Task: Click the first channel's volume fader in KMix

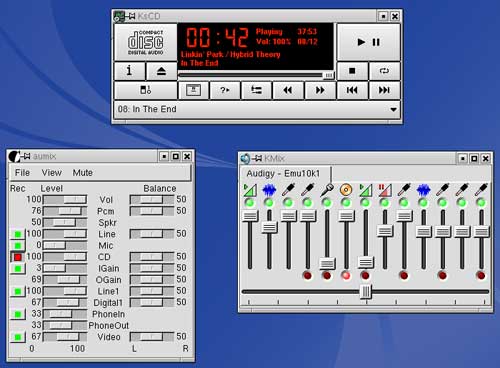Action: (250, 216)
